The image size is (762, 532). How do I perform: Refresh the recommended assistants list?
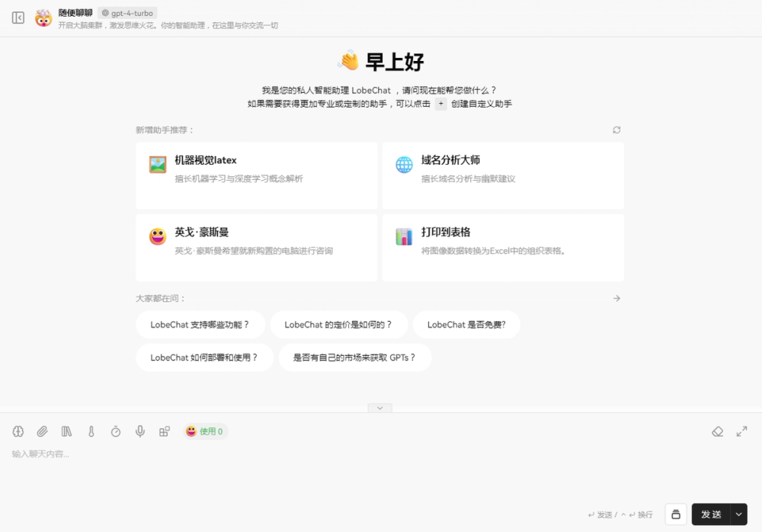pyautogui.click(x=616, y=130)
